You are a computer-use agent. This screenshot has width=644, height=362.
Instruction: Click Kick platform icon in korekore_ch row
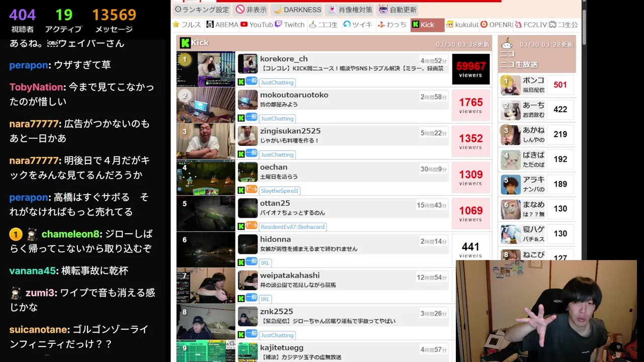[x=241, y=82]
